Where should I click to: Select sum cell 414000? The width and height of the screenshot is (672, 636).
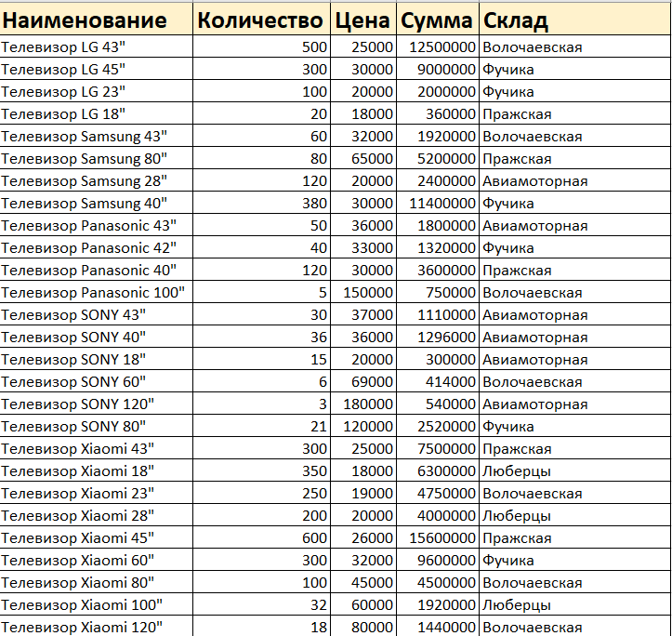click(438, 381)
